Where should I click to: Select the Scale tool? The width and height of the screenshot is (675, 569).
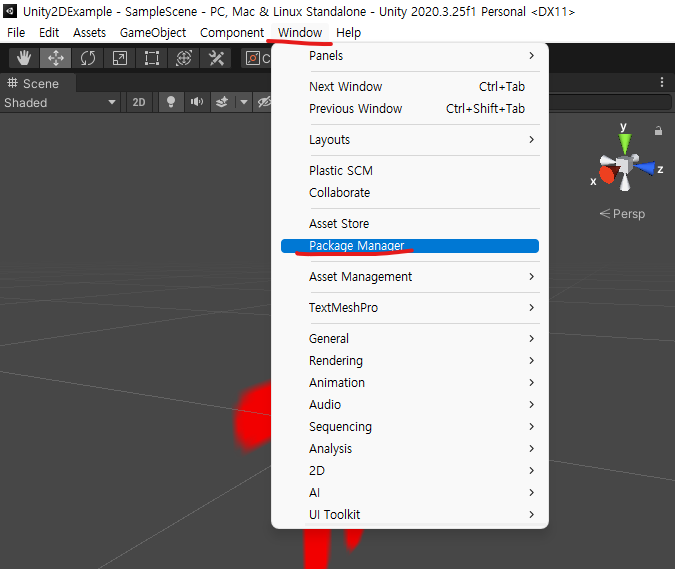pos(119,58)
